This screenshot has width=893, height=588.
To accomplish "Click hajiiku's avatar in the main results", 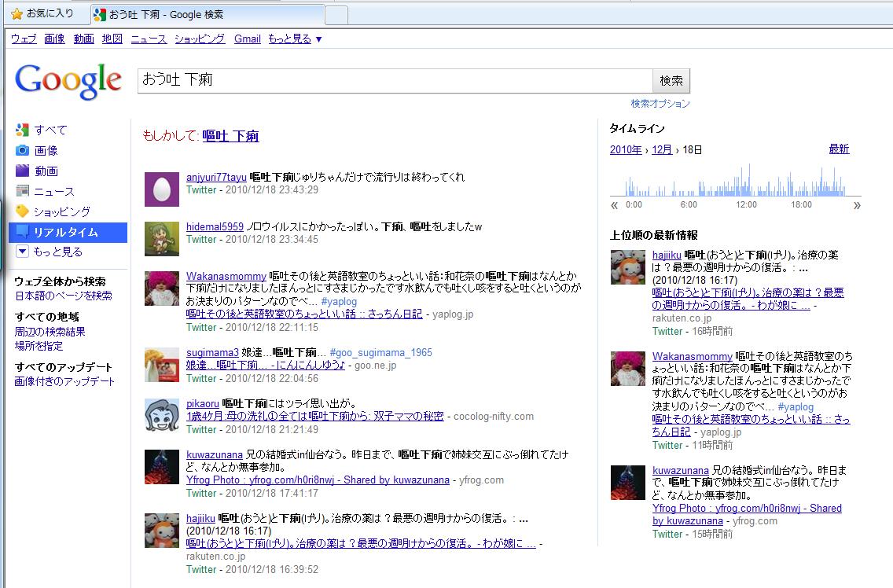I will [162, 531].
